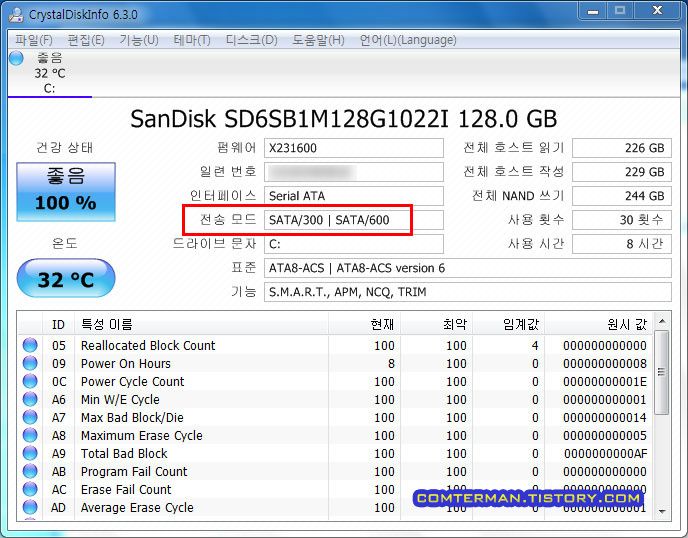Click the ID column header
The width and height of the screenshot is (688, 538).
pyautogui.click(x=58, y=325)
